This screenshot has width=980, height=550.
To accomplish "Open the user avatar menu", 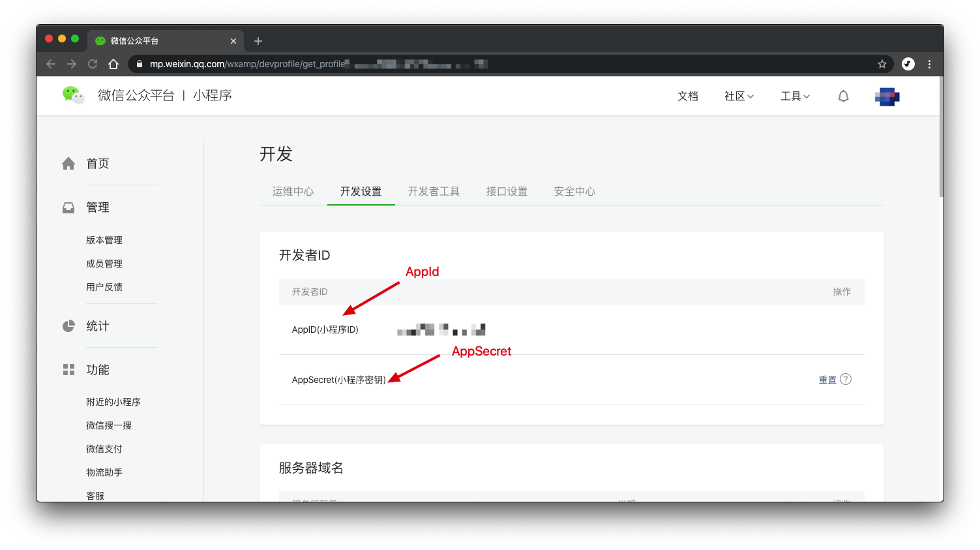I will (887, 97).
